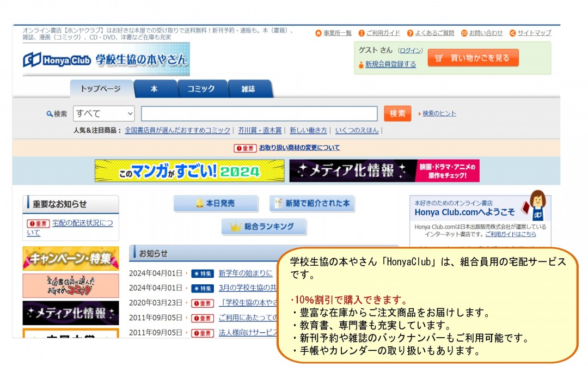Click 新規会員登録する link
The image size is (588, 366).
coord(390,64)
